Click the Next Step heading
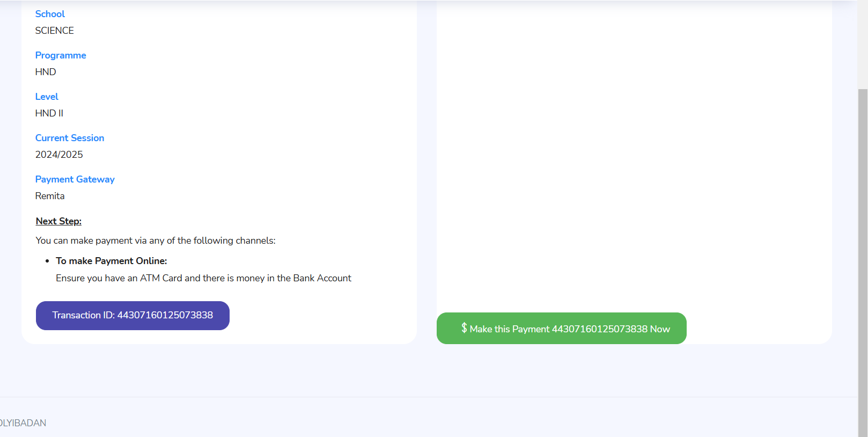868x437 pixels. coord(58,221)
